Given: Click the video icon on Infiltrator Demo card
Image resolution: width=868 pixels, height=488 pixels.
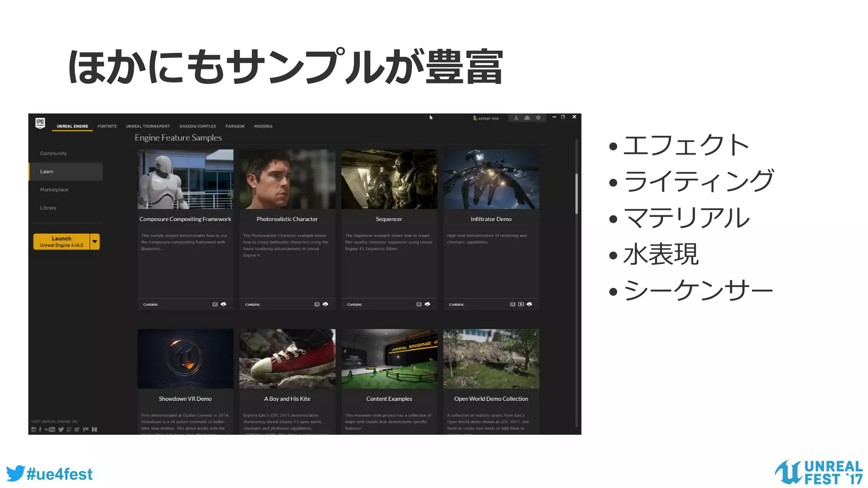Looking at the screenshot, I should pyautogui.click(x=521, y=304).
